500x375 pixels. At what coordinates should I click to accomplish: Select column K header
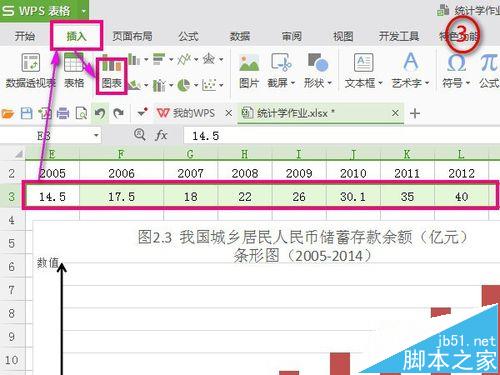(x=407, y=154)
